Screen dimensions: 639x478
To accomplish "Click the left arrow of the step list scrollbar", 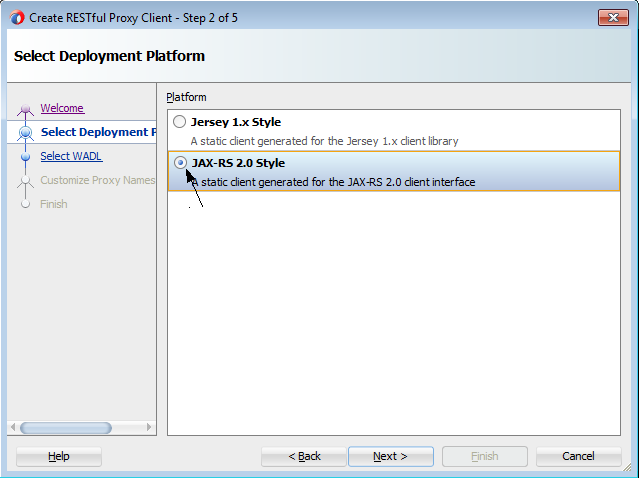I will 13,427.
